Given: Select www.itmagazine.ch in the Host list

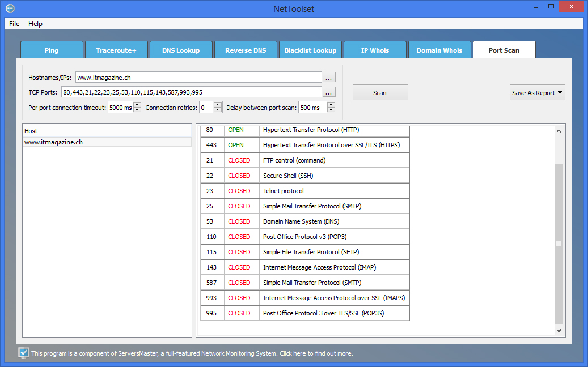Looking at the screenshot, I should (x=107, y=142).
